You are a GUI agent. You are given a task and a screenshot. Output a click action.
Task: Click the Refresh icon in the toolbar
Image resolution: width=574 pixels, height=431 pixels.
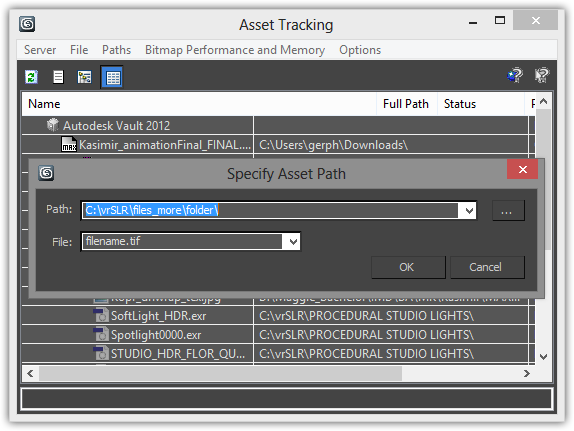(x=31, y=77)
